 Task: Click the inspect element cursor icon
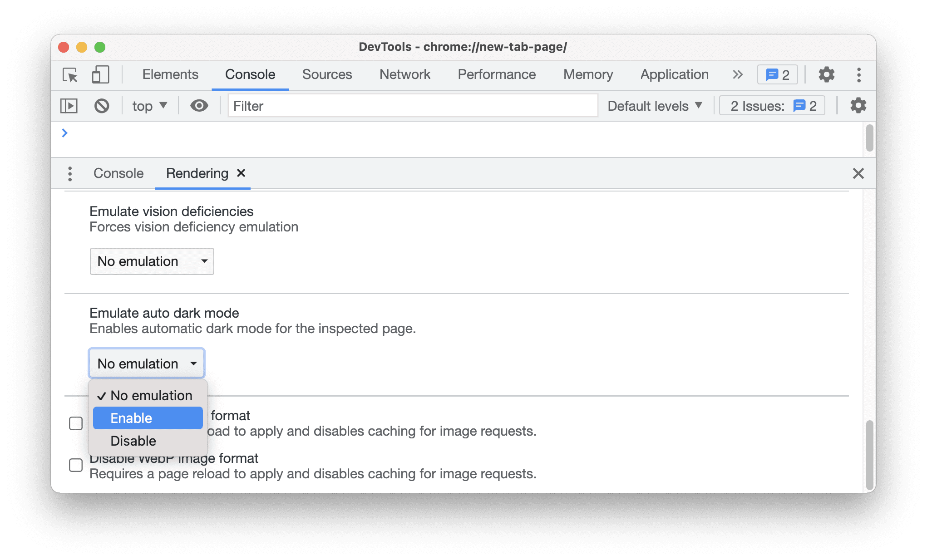click(71, 74)
